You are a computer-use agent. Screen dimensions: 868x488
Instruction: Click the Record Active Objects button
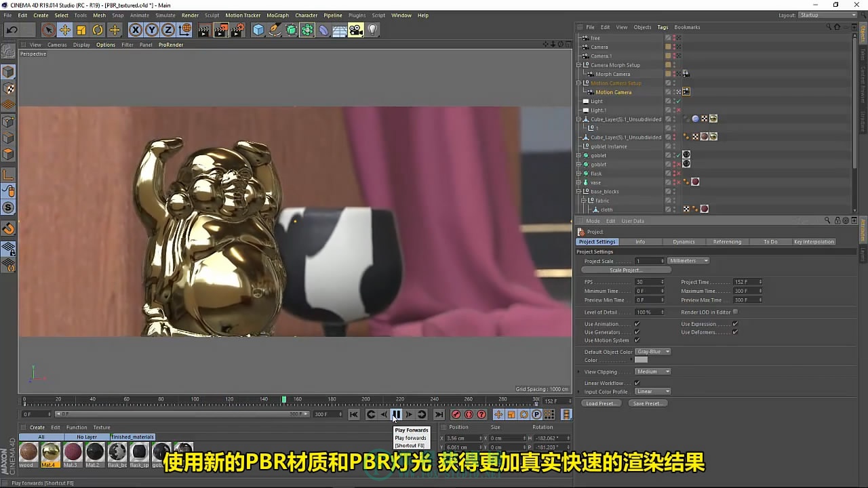point(456,415)
